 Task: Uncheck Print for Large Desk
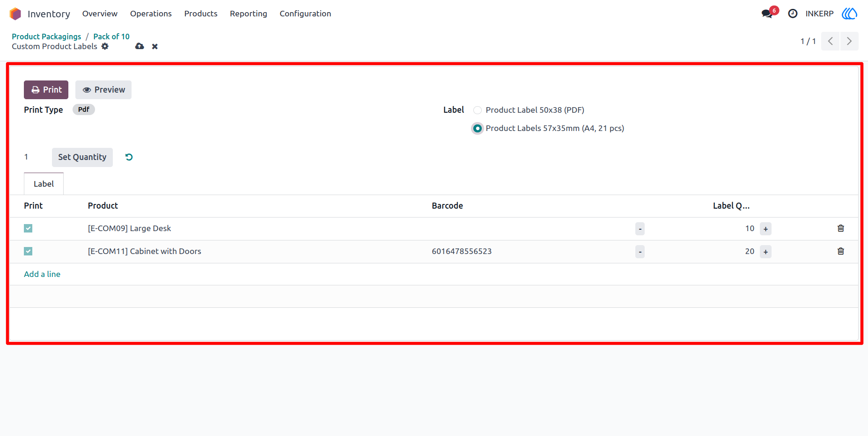(x=28, y=228)
